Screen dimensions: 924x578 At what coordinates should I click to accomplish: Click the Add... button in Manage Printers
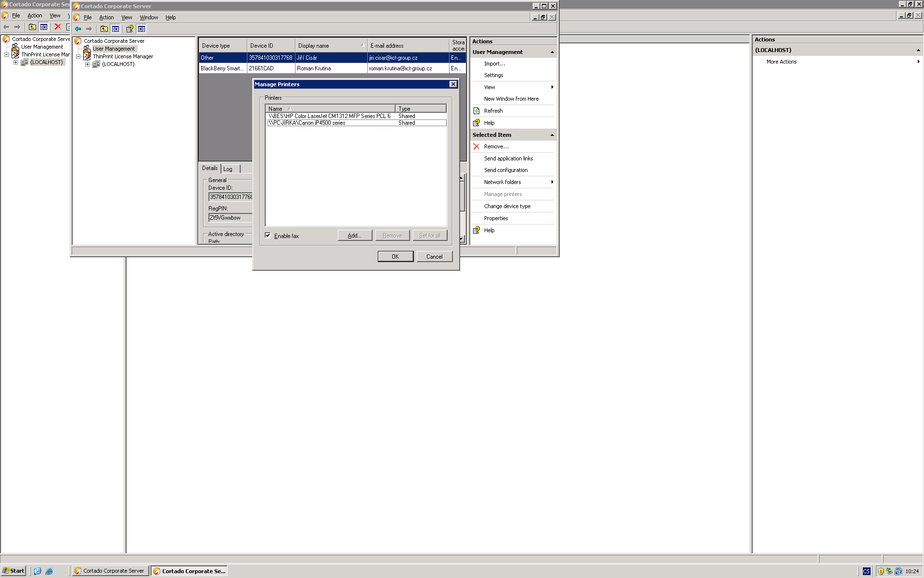pyautogui.click(x=354, y=236)
